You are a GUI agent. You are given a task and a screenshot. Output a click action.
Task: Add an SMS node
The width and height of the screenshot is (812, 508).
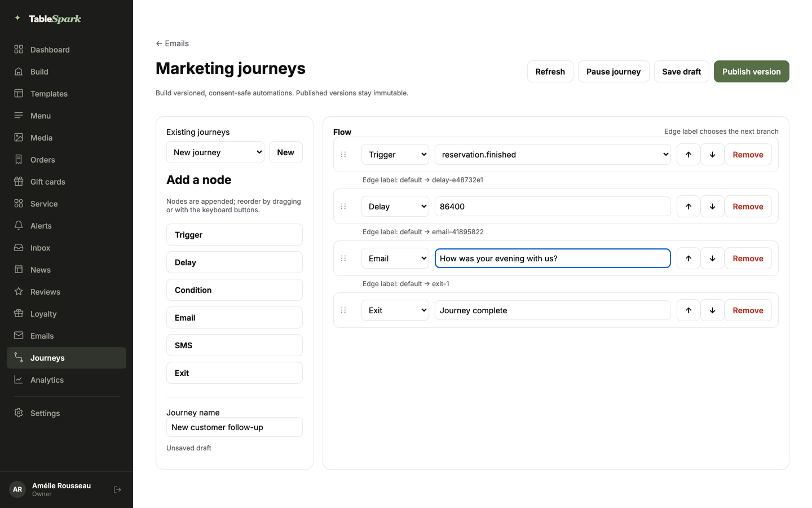tap(235, 345)
